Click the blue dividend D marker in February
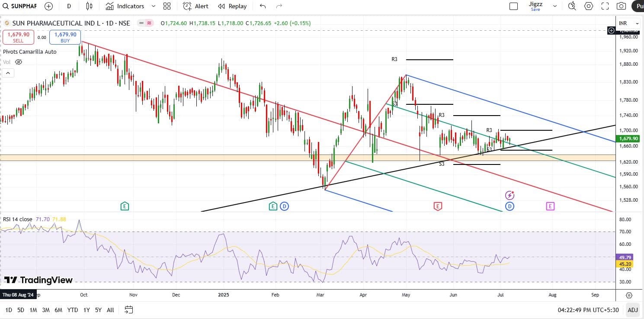 284,206
